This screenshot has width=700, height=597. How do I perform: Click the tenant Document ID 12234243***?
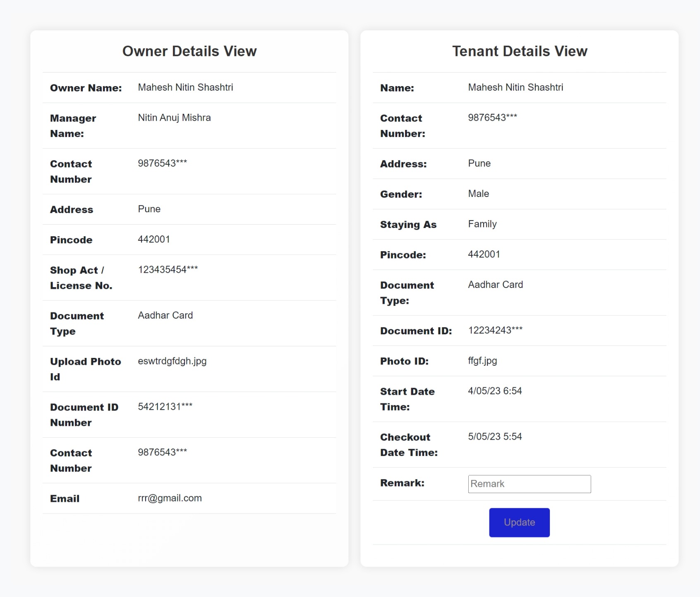(x=495, y=331)
